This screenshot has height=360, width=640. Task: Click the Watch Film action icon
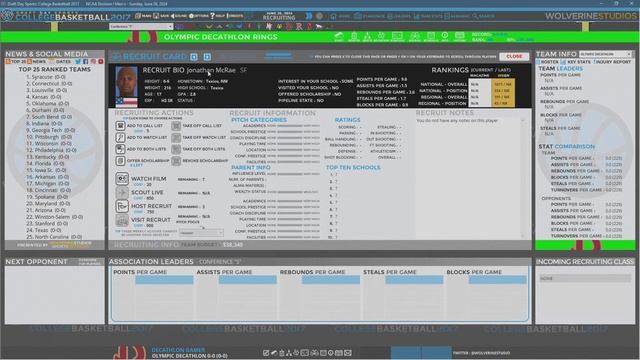pyautogui.click(x=122, y=179)
